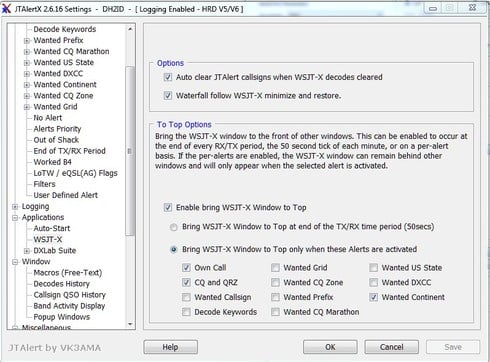Expand the Wanted US State tree node
The height and width of the screenshot is (362, 490).
[27, 63]
